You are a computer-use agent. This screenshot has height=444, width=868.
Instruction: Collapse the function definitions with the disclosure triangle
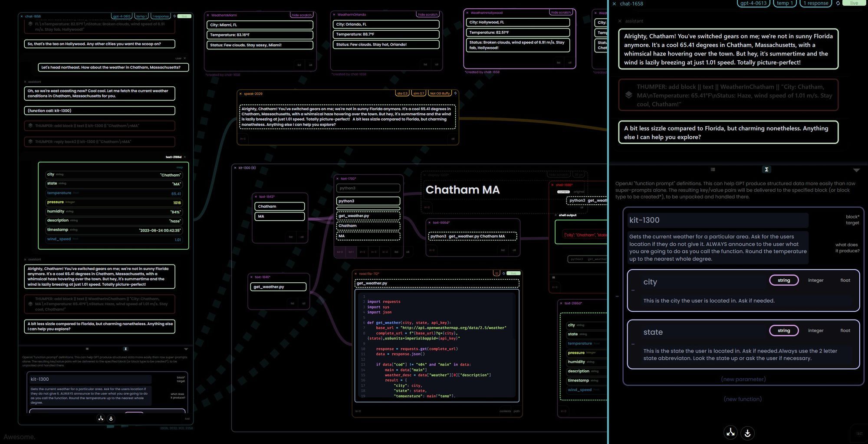(x=857, y=170)
